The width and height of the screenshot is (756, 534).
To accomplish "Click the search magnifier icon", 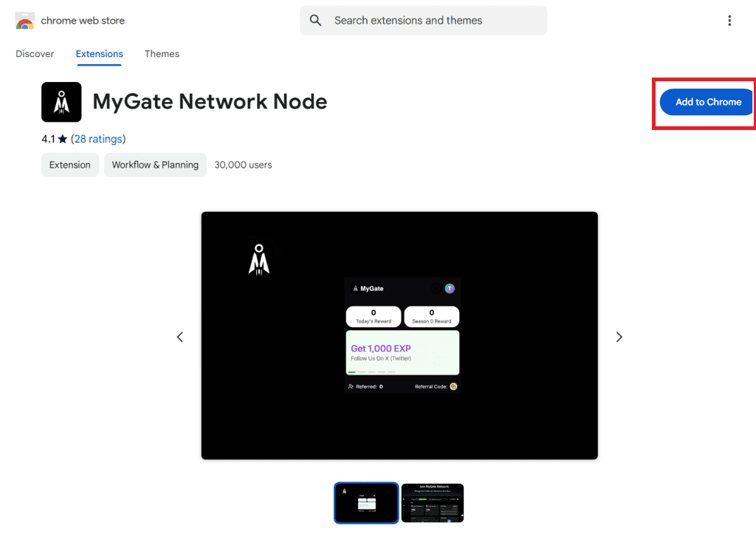I will (x=315, y=20).
